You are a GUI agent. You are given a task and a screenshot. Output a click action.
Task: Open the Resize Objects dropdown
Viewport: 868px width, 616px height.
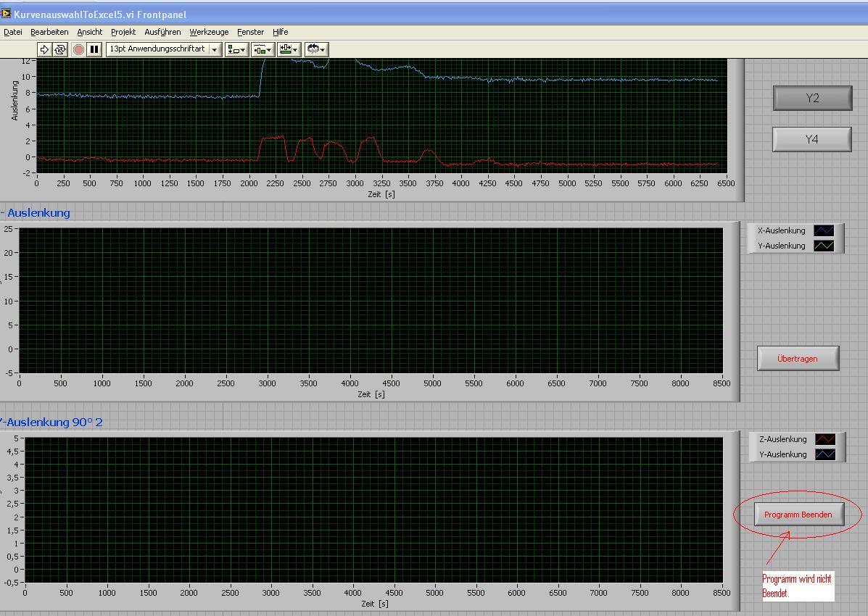tap(289, 49)
